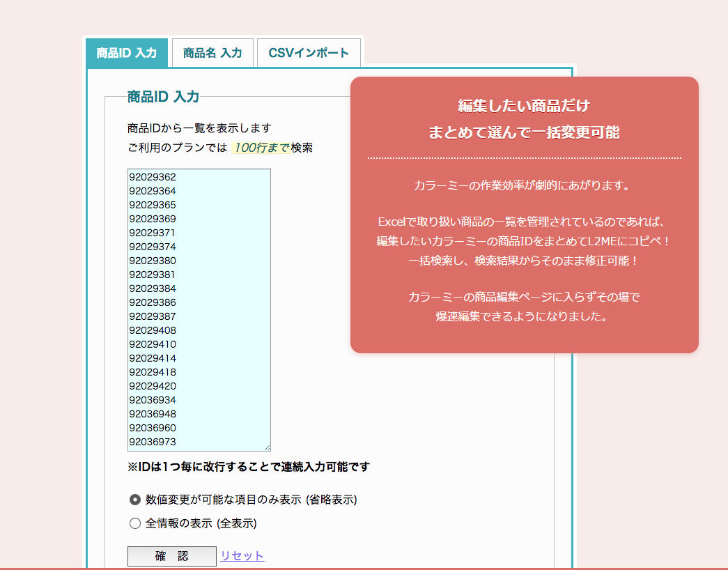Switch to the 商品名 入力 tab
The height and width of the screenshot is (570, 728).
(212, 52)
